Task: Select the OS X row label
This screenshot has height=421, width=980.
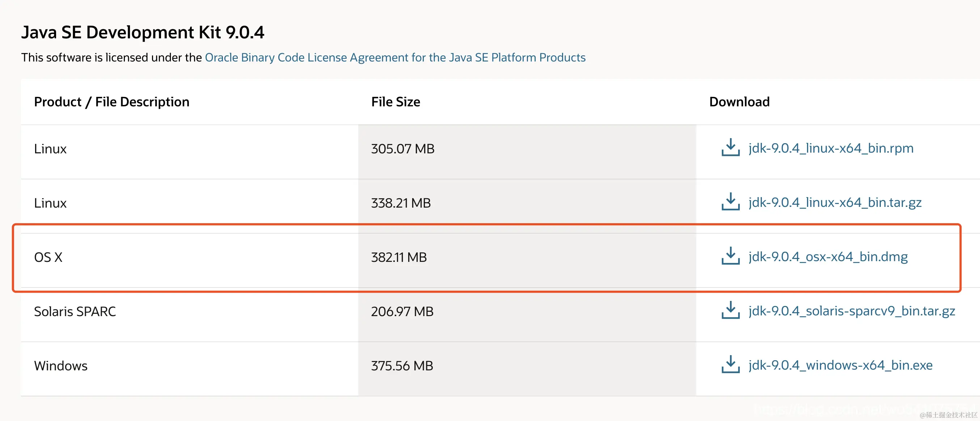Action: tap(48, 258)
